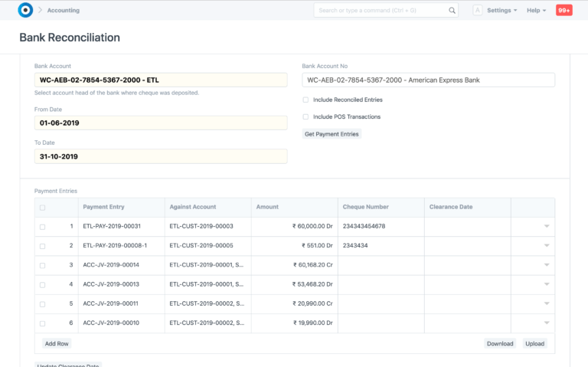This screenshot has width=588, height=367.
Task: Click the Download button
Action: pos(499,343)
